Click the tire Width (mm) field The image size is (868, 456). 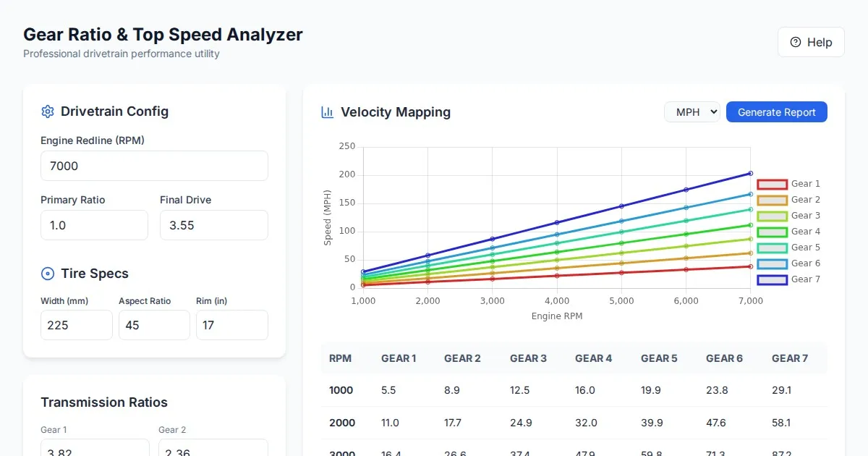(76, 325)
